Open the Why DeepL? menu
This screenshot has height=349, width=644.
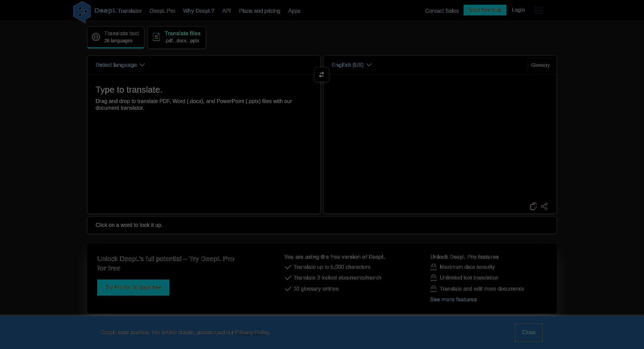coord(199,11)
